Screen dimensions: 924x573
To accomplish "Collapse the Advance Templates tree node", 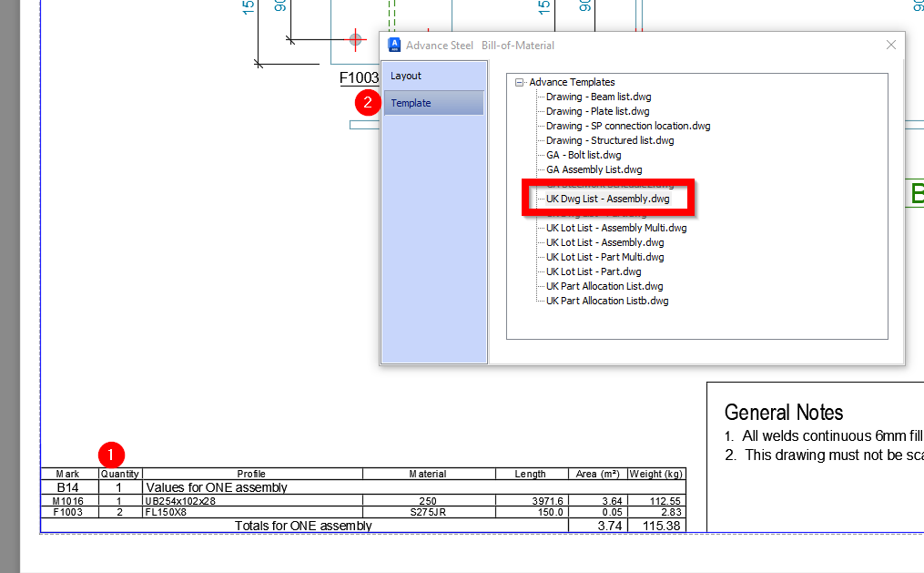I will tap(519, 83).
